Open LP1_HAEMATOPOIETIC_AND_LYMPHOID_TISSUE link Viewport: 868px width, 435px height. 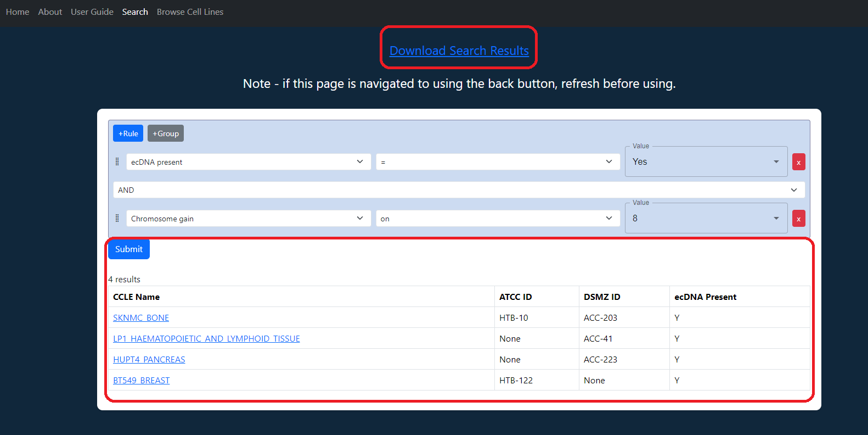pyautogui.click(x=206, y=339)
